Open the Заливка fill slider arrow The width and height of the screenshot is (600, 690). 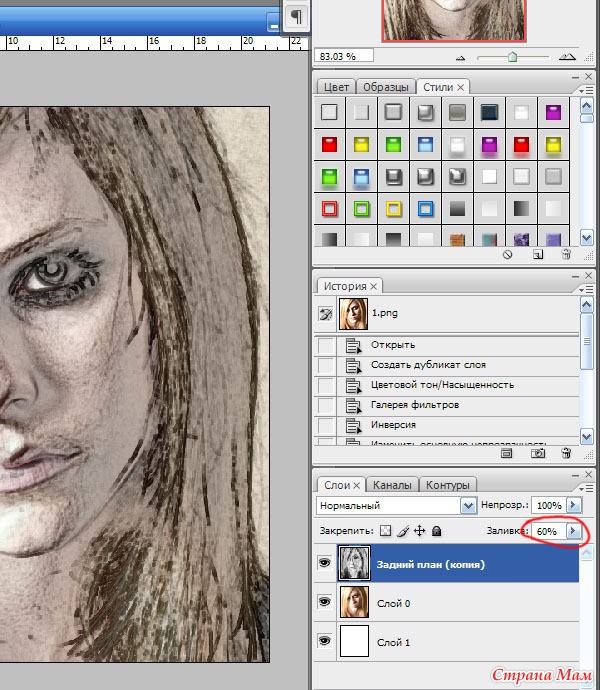pyautogui.click(x=573, y=531)
